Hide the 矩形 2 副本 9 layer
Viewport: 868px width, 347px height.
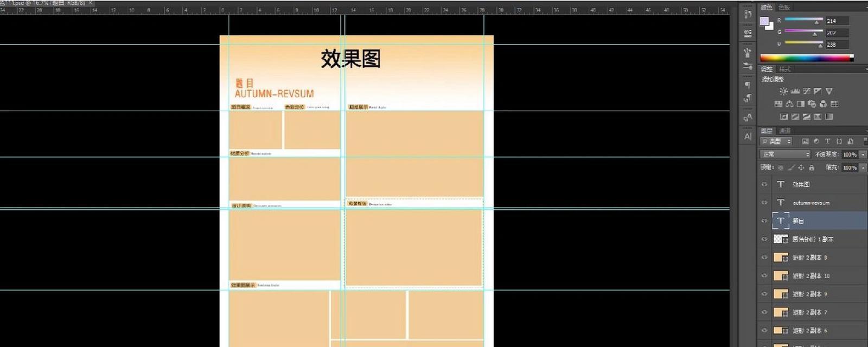click(x=764, y=294)
